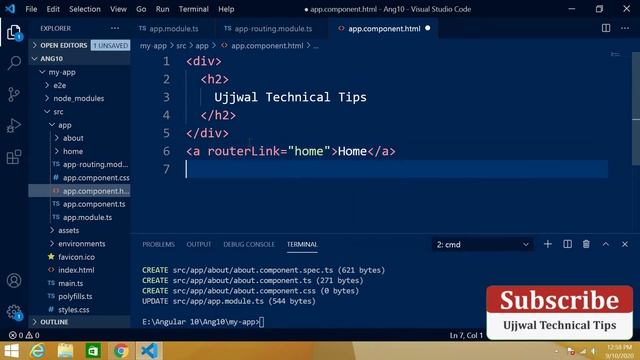
Task: Click the editor vertical scrollbar
Action: click(x=636, y=109)
